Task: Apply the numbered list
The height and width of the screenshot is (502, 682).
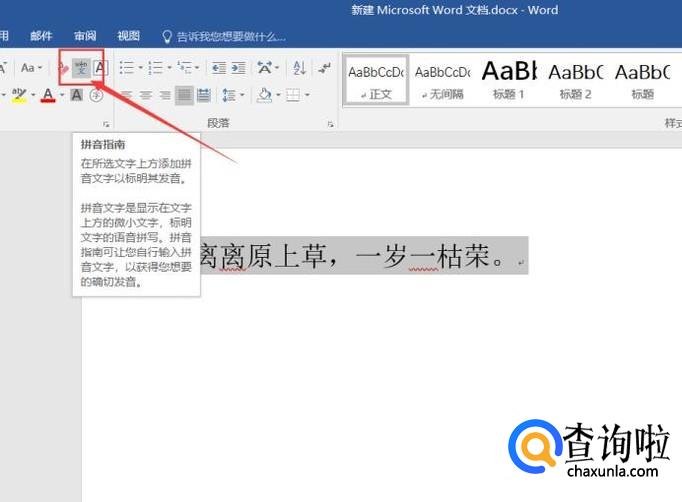Action: [x=155, y=68]
